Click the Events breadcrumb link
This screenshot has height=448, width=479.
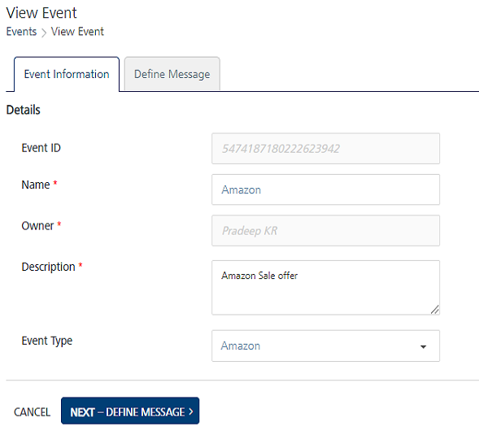click(x=21, y=32)
